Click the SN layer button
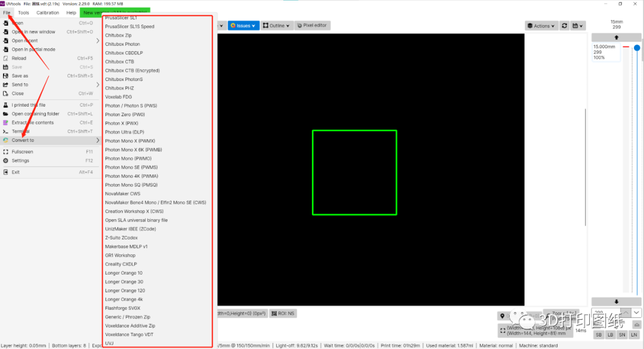Screen dimensions: 644x349 pyautogui.click(x=622, y=335)
